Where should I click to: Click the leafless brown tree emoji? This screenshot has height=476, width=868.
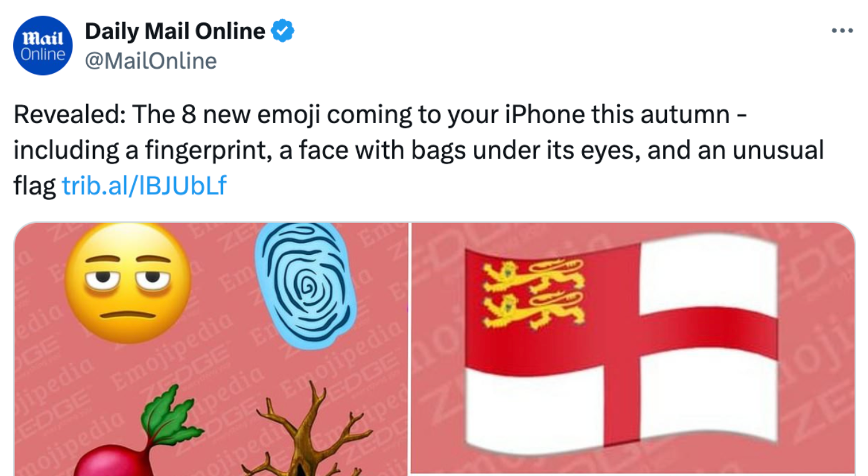(307, 431)
